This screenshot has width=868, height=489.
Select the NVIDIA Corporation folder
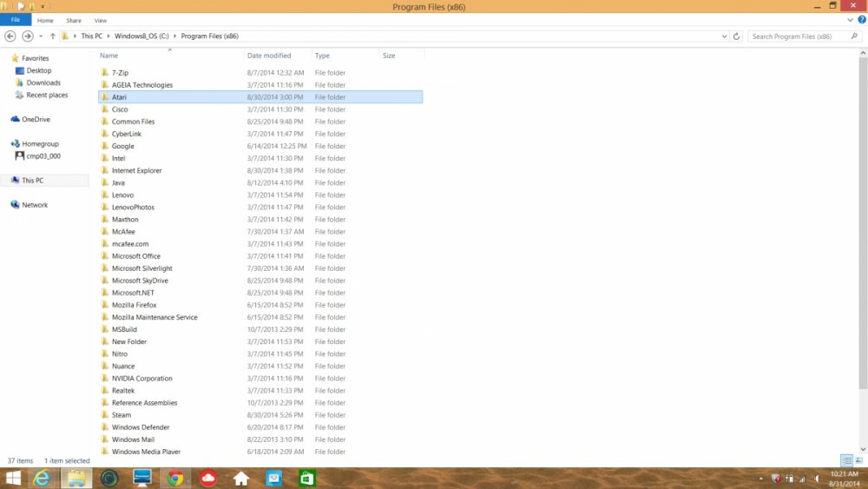point(142,378)
